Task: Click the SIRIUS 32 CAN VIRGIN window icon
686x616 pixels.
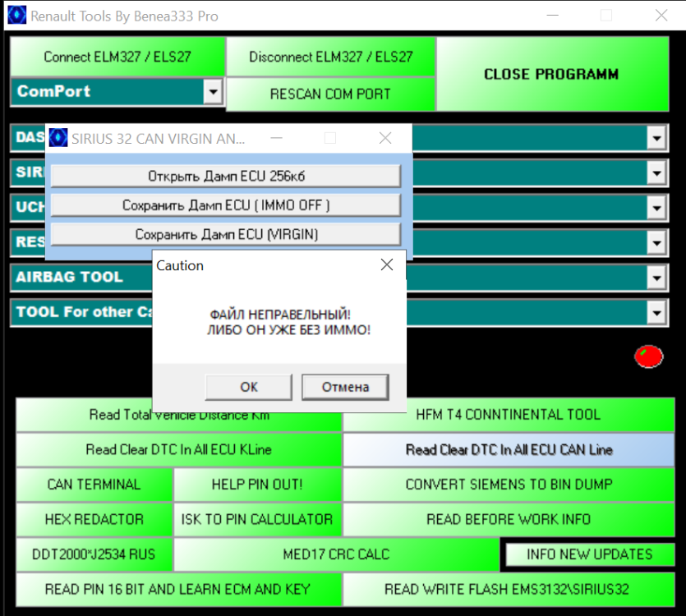Action: 58,138
